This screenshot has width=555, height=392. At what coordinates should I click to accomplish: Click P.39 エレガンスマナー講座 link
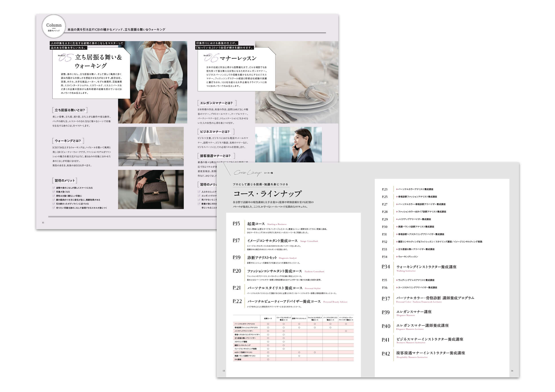(414, 312)
